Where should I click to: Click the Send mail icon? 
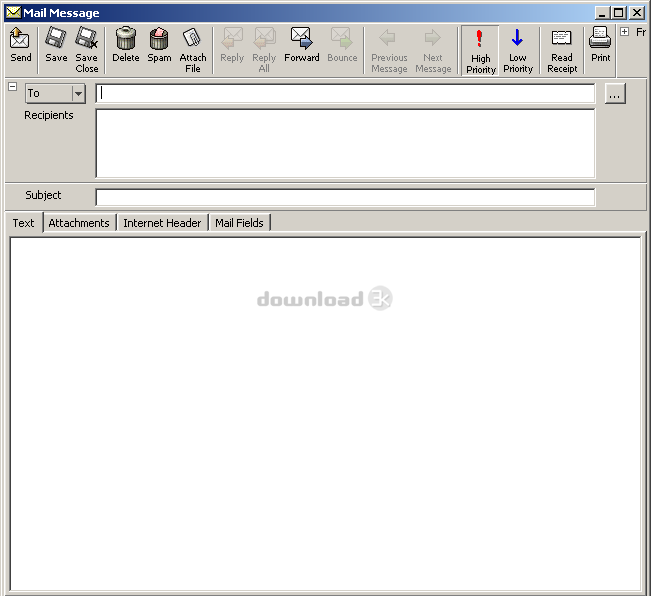tap(20, 45)
